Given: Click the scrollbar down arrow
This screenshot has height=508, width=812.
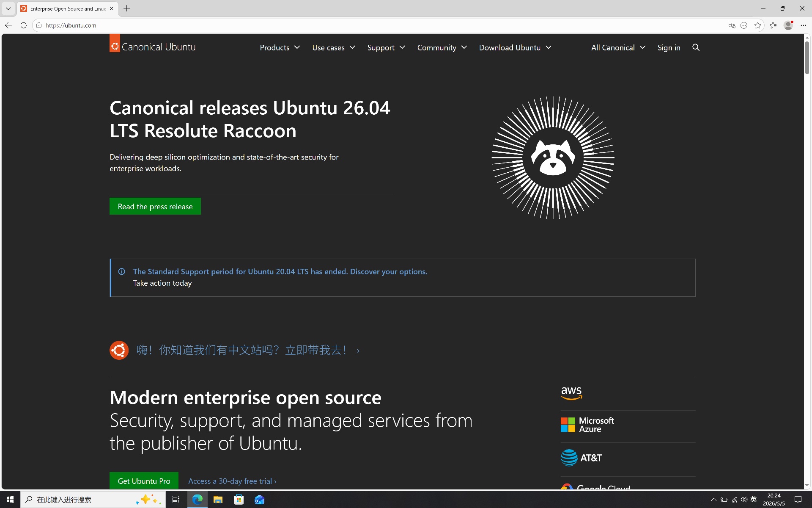Looking at the screenshot, I should tap(807, 486).
